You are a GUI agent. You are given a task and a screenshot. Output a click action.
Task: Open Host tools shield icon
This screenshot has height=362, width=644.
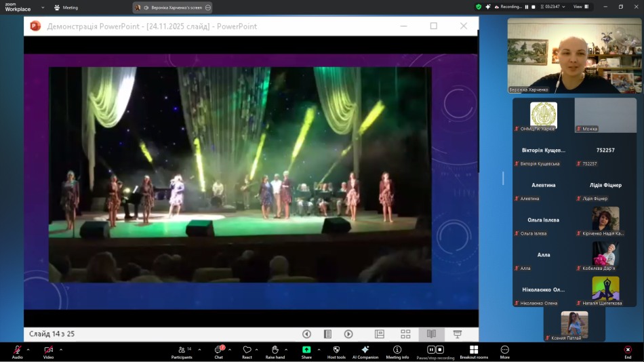(336, 351)
